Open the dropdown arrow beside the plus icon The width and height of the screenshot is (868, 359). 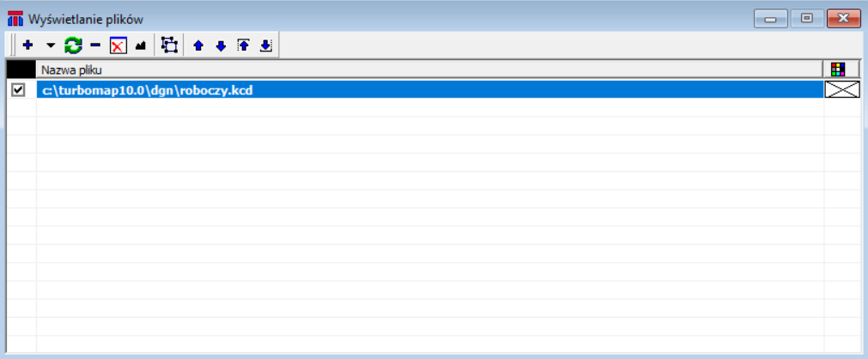pos(50,46)
